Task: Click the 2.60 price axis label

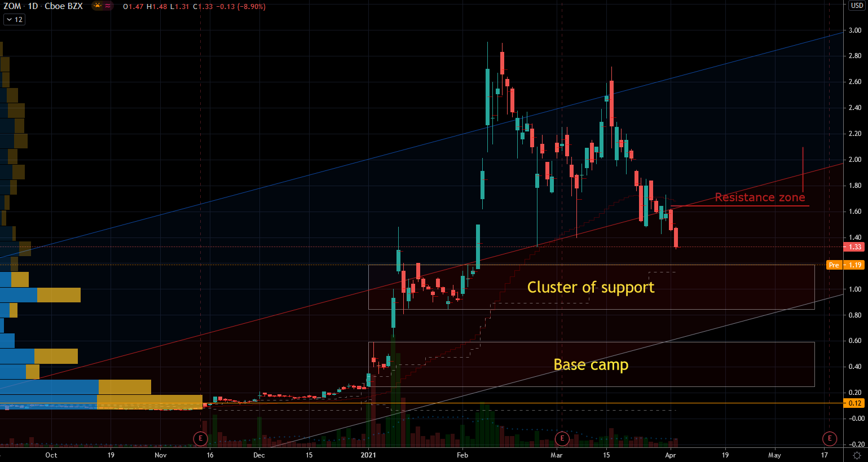Action: 855,82
